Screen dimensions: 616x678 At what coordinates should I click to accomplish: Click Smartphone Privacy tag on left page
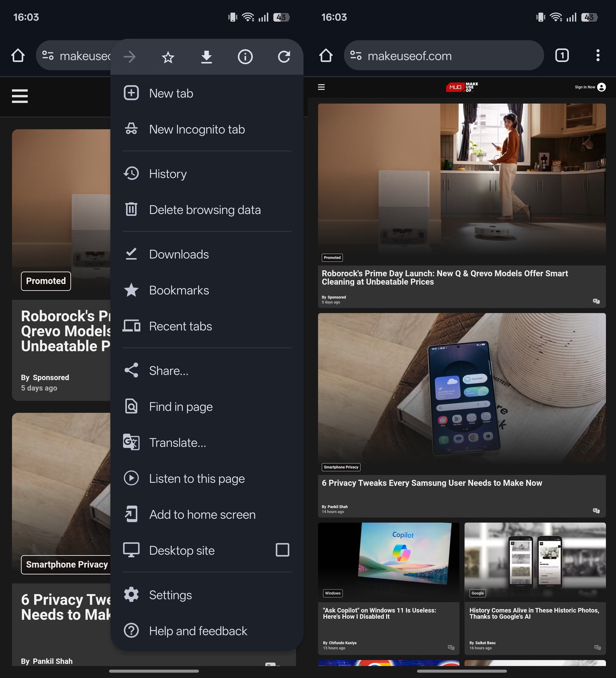(66, 564)
